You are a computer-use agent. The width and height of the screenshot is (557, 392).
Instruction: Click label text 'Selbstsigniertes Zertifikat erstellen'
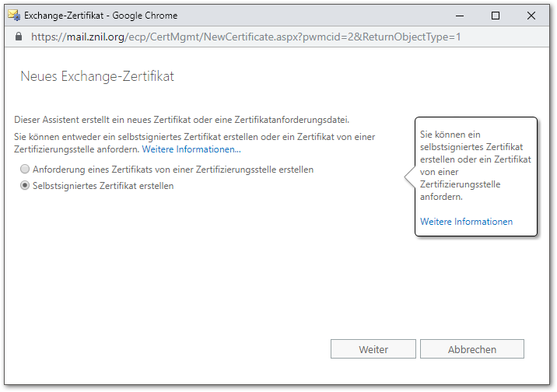(103, 186)
